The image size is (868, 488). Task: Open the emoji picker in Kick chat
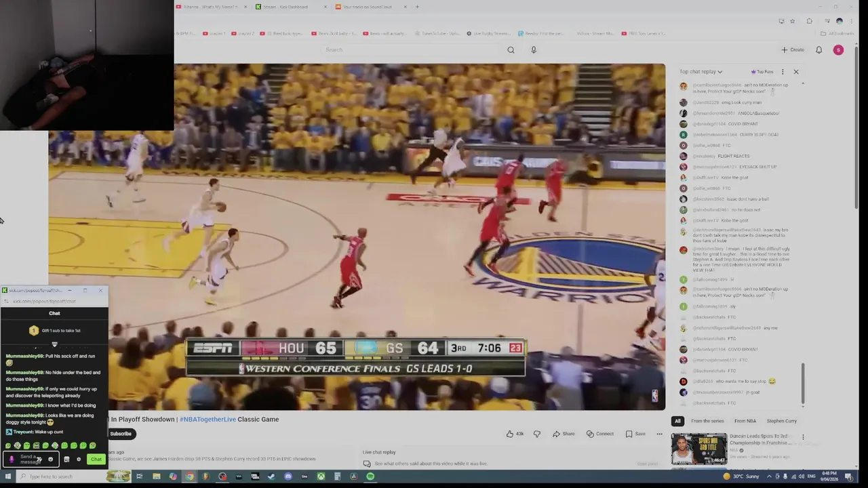point(50,460)
